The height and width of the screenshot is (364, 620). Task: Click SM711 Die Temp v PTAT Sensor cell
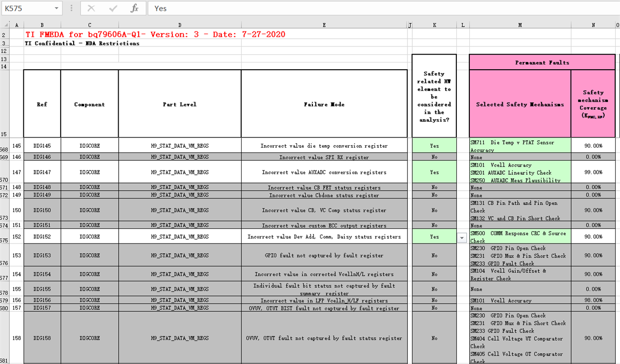click(520, 145)
